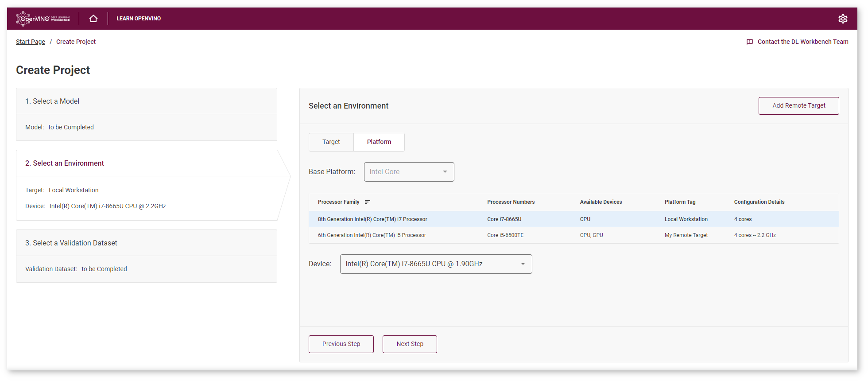This screenshot has height=381, width=868.
Task: Click the Core i7-8665U cell
Action: click(504, 219)
